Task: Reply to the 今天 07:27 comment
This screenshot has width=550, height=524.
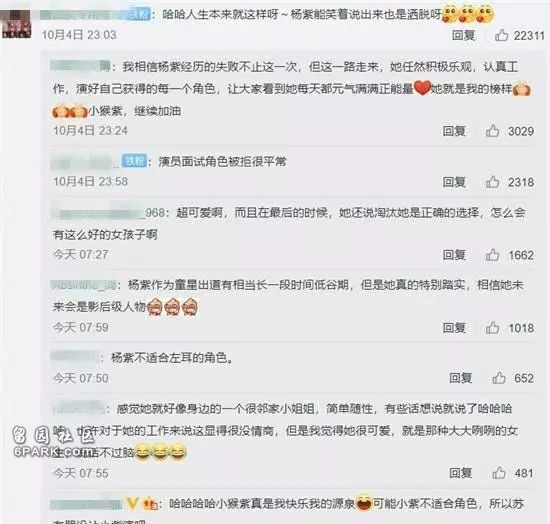Action: (x=454, y=255)
